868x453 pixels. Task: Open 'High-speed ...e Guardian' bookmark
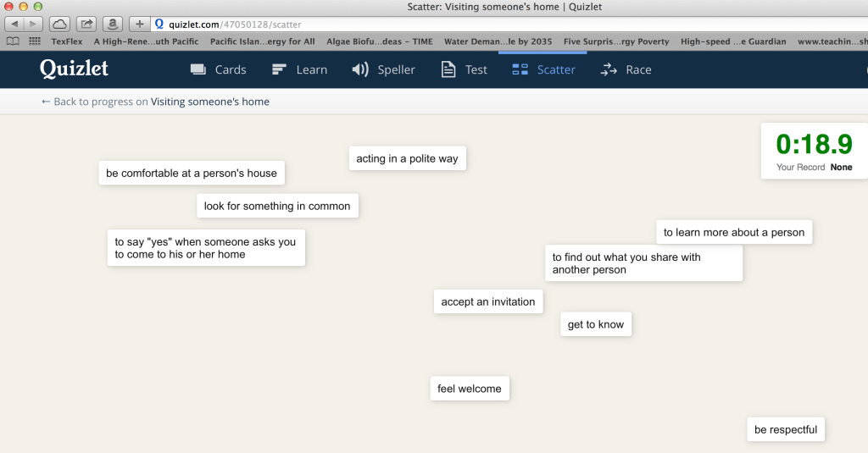tap(733, 41)
